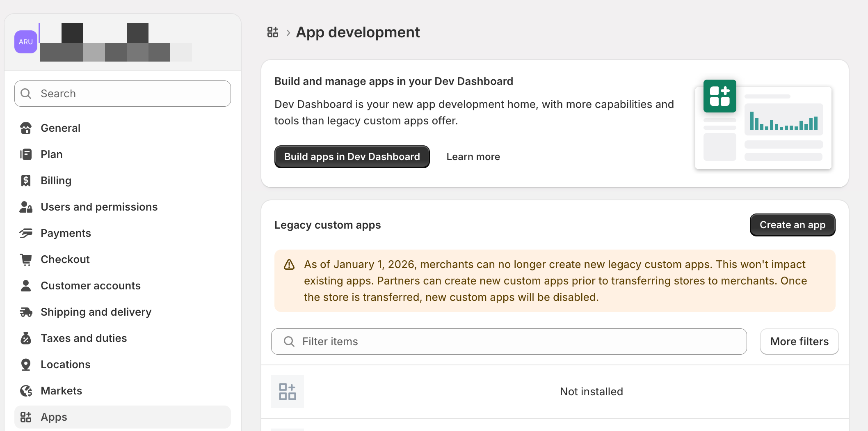
Task: Focus the sidebar Search field
Action: pyautogui.click(x=123, y=94)
